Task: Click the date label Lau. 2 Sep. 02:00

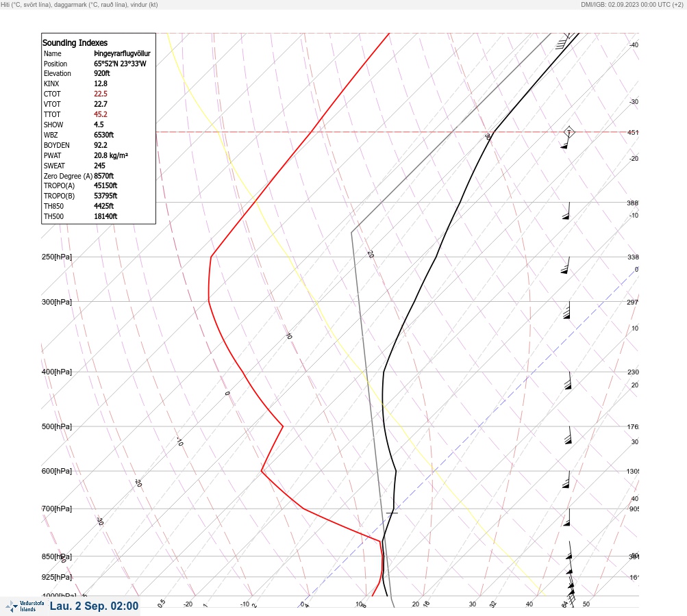Action: tap(95, 606)
